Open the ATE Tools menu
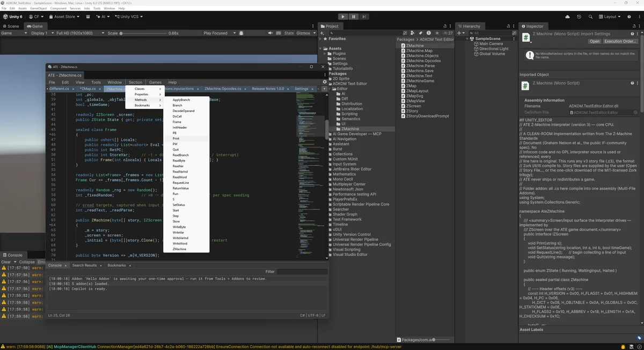 tap(96, 83)
